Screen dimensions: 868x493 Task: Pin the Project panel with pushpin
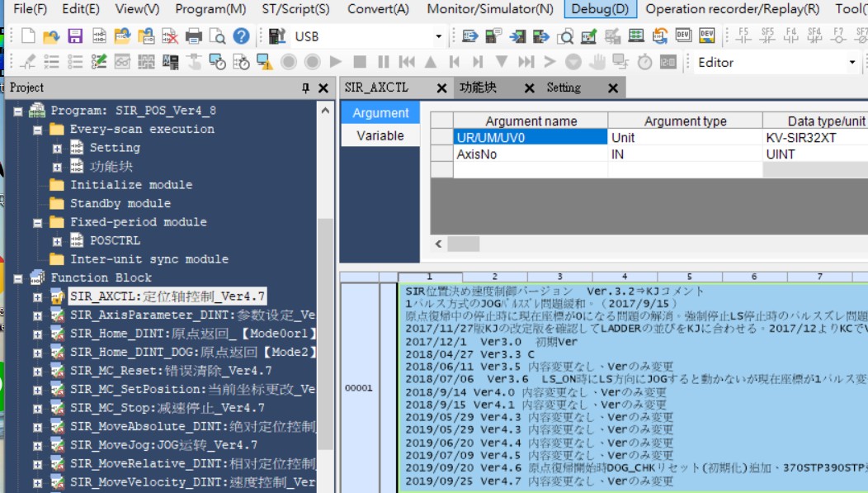[x=306, y=88]
